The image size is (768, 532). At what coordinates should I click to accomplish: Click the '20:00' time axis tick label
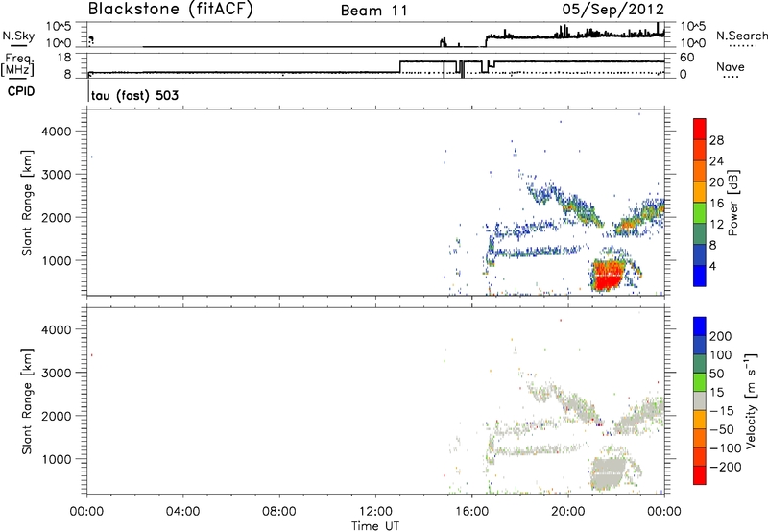pyautogui.click(x=567, y=512)
